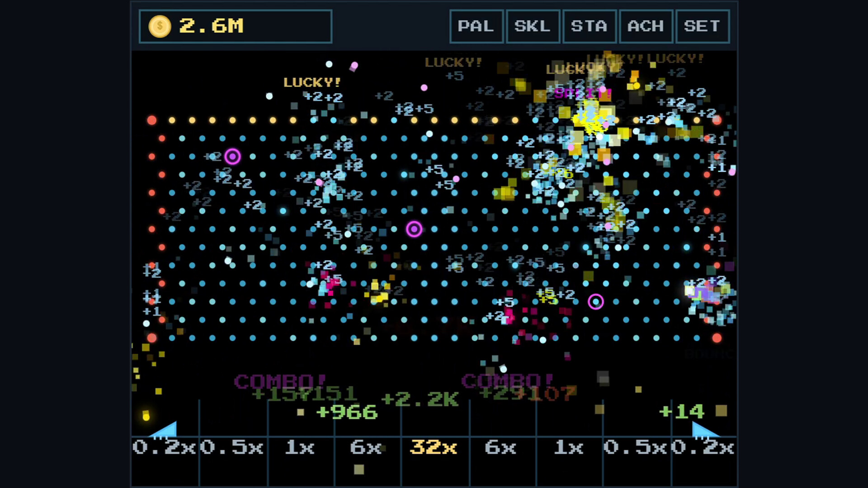Click the purple ring peg in center board

[x=414, y=230]
